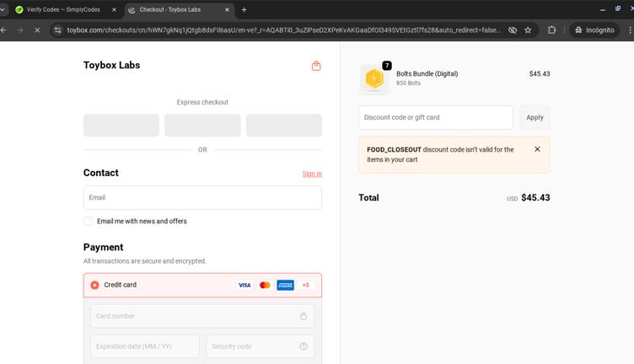Check Email me with news and offers
This screenshot has height=364, width=634.
[89, 221]
